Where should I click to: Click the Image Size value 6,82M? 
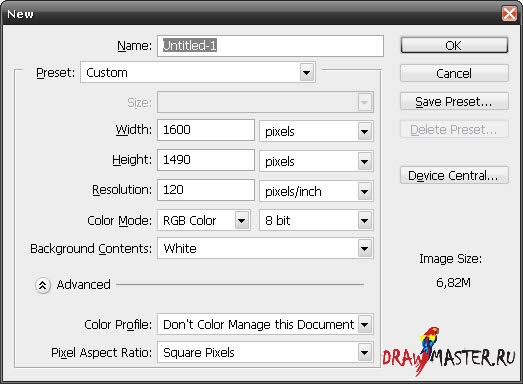[453, 283]
